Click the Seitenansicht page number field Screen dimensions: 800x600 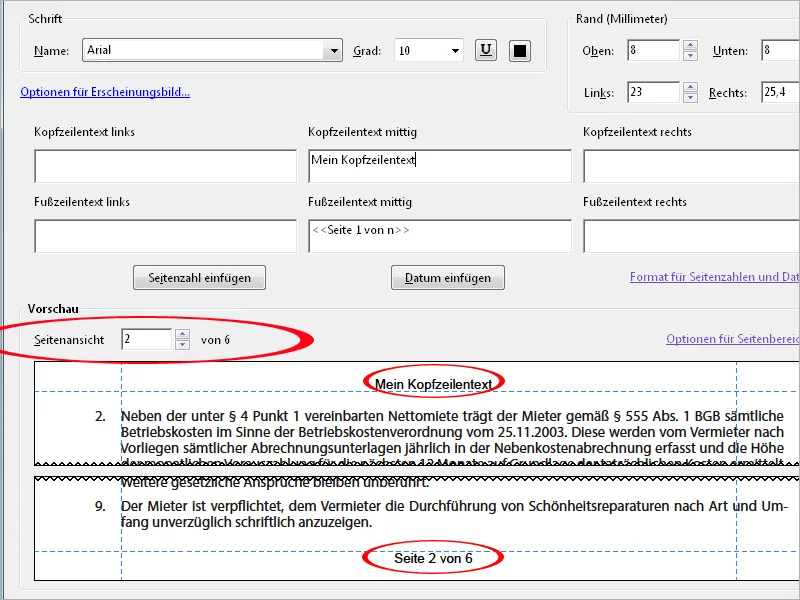[x=146, y=339]
